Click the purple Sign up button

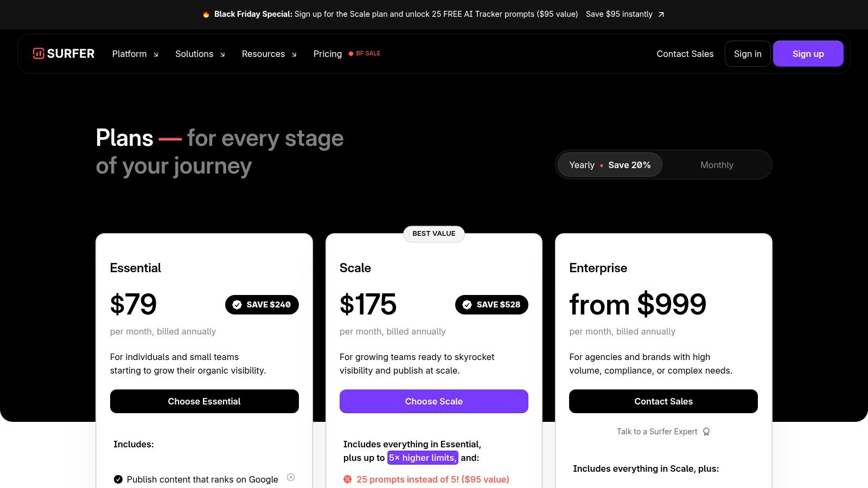[x=808, y=54]
